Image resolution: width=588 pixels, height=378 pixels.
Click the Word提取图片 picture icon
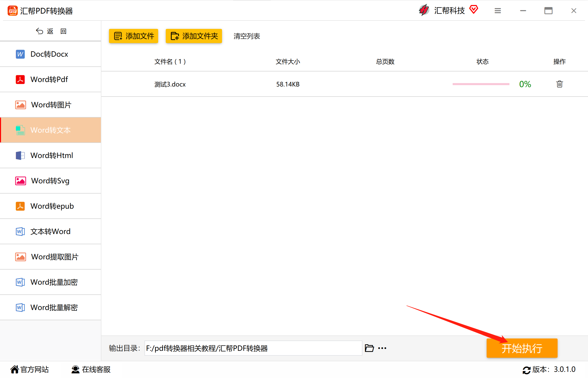[x=21, y=257]
